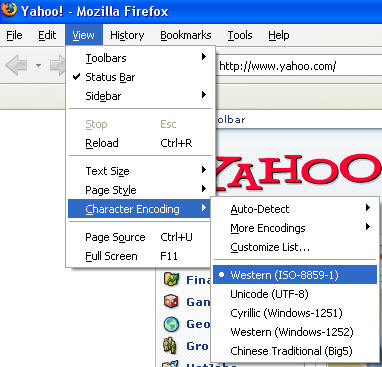
Task: Choose Cyrillic (Windows-1251) encoding
Action: tap(295, 313)
